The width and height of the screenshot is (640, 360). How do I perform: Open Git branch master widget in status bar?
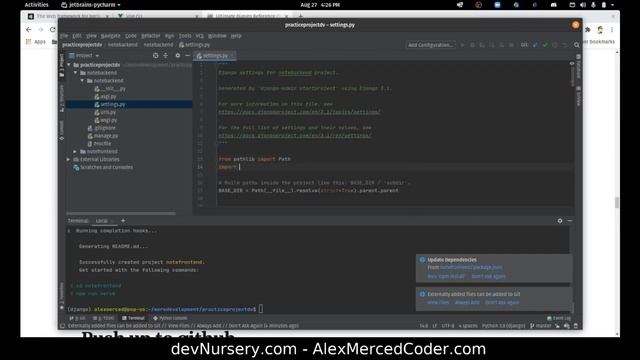click(540, 326)
